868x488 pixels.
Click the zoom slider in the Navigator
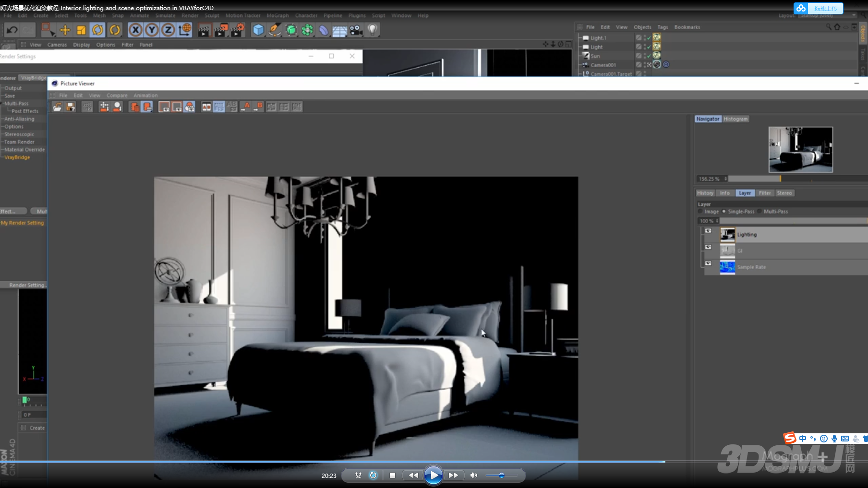(798, 179)
